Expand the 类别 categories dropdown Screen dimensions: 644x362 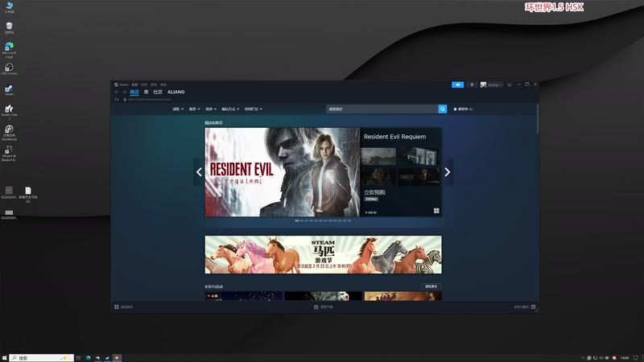pyautogui.click(x=211, y=109)
